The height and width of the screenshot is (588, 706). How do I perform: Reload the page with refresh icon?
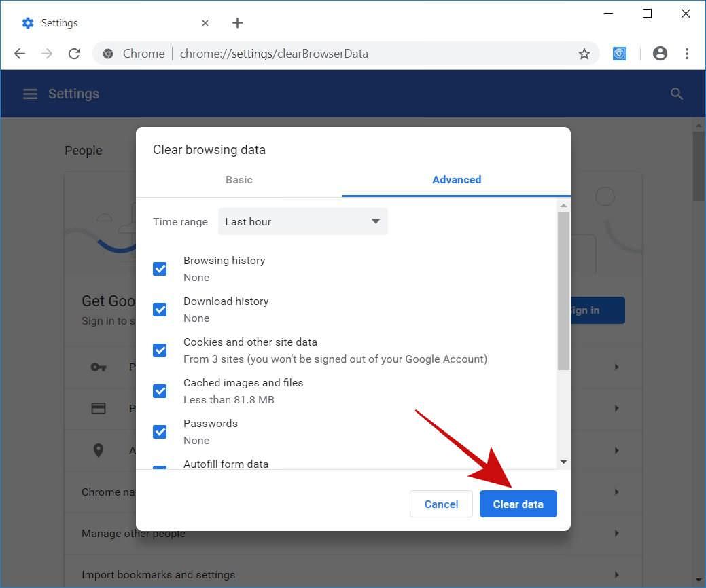click(74, 54)
